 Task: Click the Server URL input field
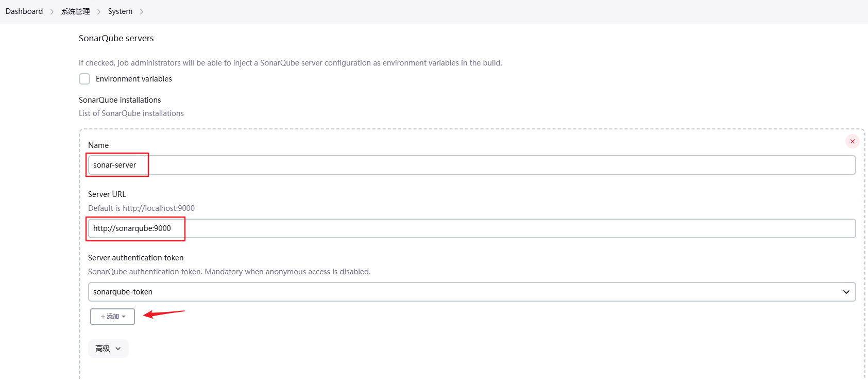[x=471, y=228]
